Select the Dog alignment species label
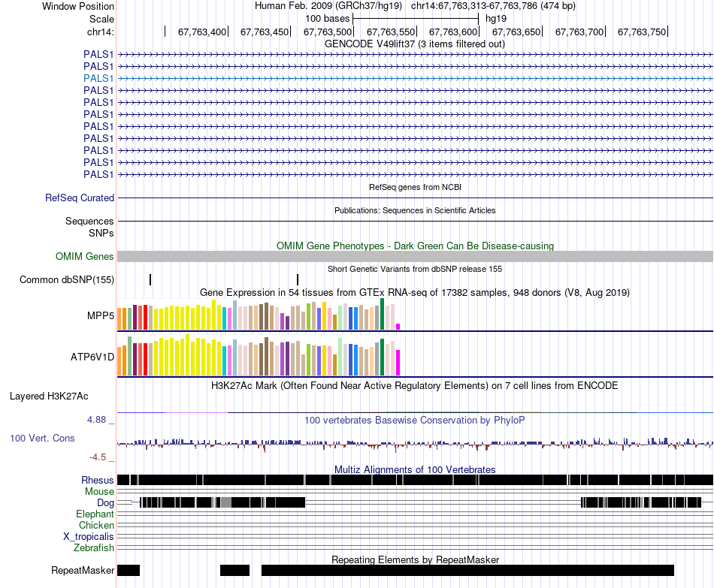 [x=105, y=502]
